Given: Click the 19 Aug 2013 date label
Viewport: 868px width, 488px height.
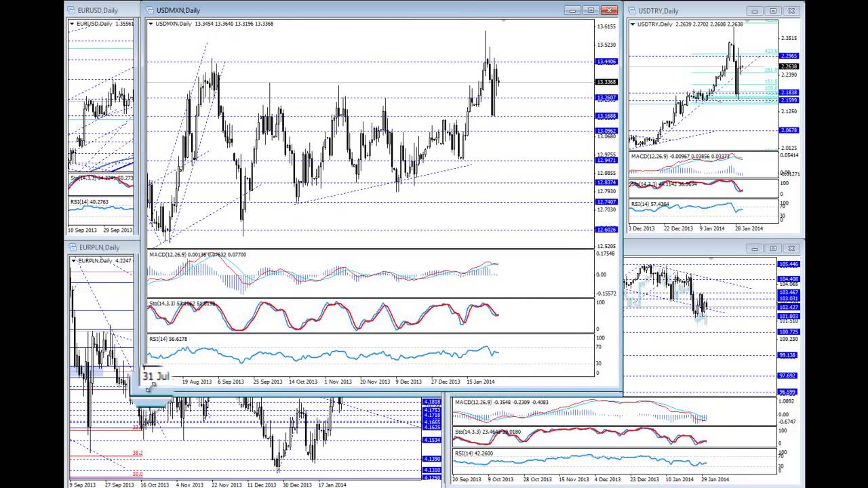Looking at the screenshot, I should [x=197, y=382].
